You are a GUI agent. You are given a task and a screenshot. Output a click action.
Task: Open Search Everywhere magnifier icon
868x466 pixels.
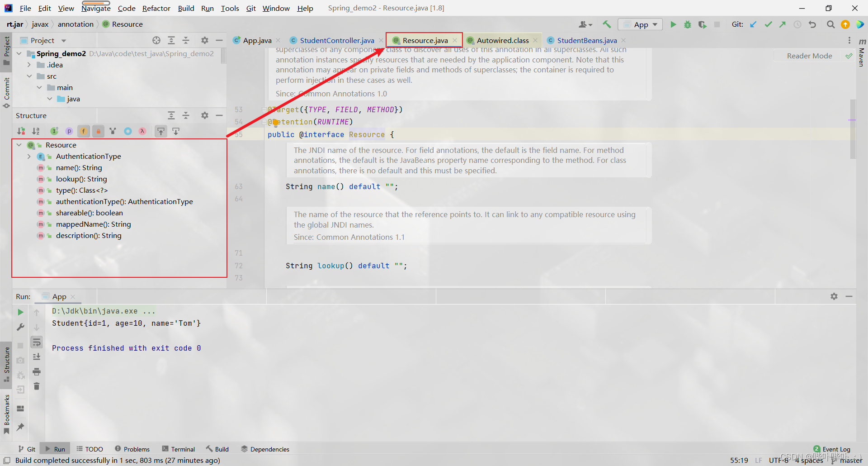point(830,24)
